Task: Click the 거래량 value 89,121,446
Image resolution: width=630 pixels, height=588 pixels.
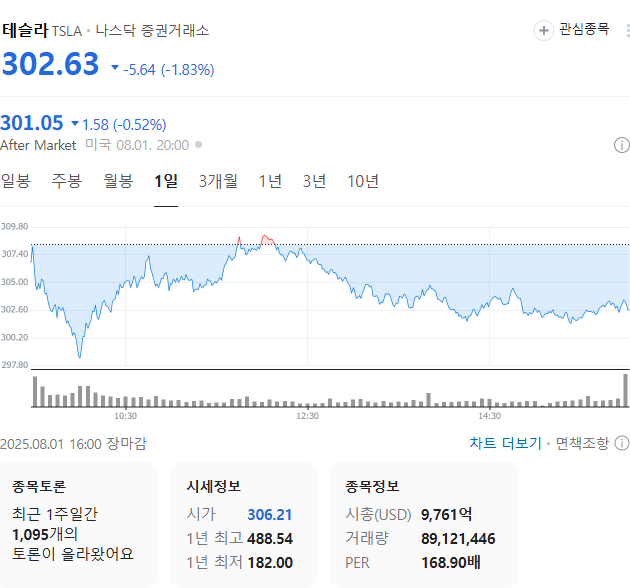Action: click(x=458, y=539)
